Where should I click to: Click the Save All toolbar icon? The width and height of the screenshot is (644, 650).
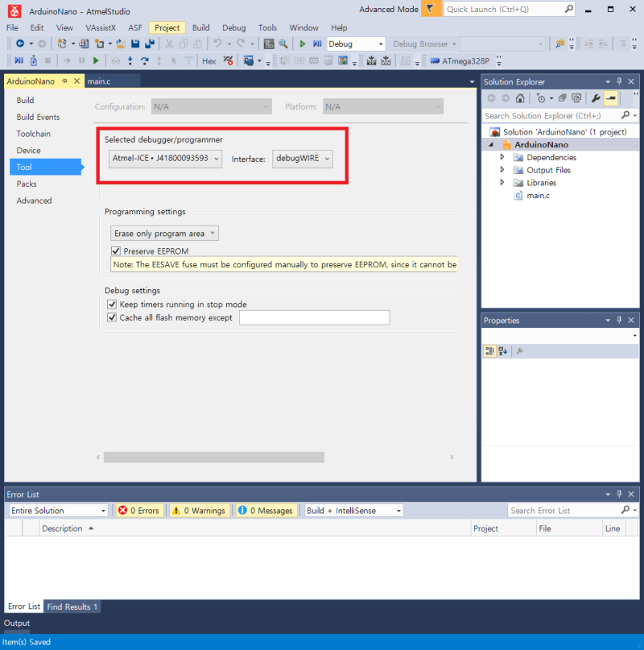pos(150,43)
